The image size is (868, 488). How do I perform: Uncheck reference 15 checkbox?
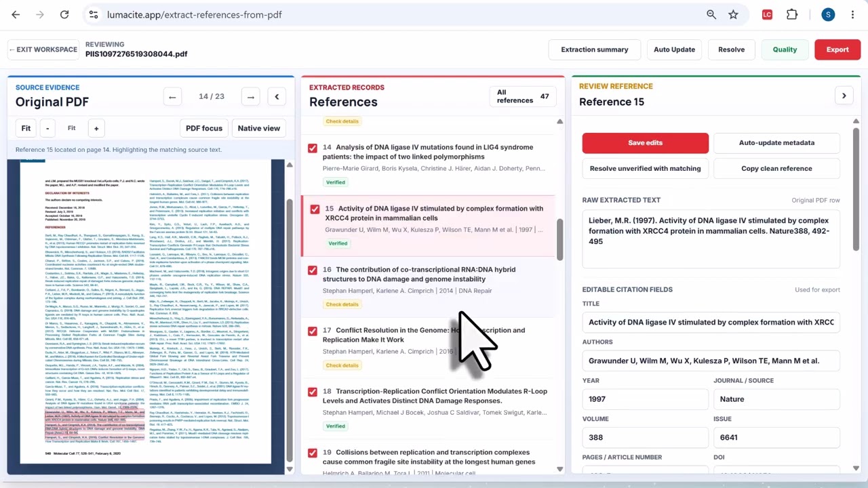(315, 209)
